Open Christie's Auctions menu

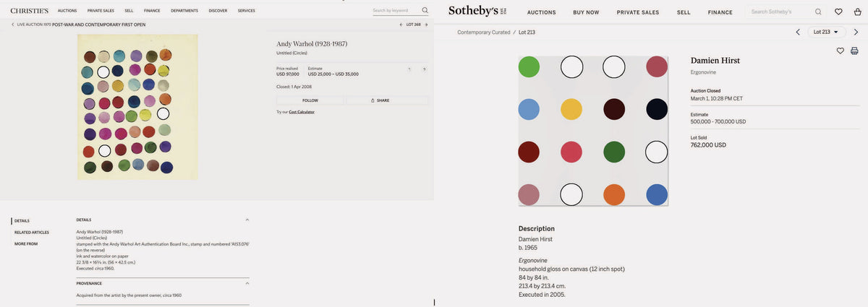point(67,11)
